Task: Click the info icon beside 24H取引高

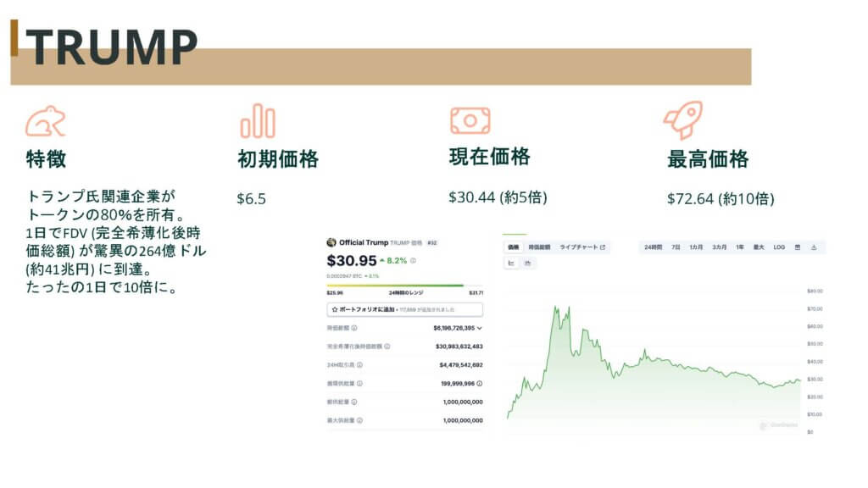Action: 359,365
